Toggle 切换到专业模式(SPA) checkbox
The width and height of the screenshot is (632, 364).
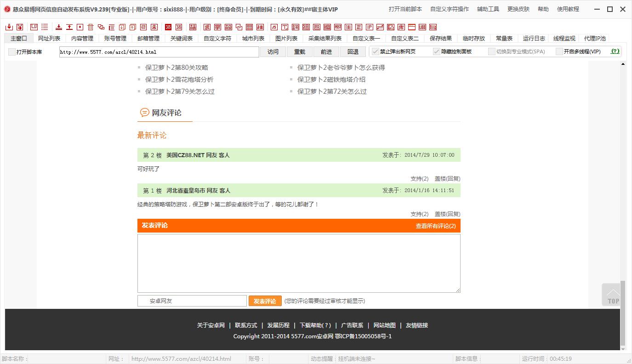[492, 51]
